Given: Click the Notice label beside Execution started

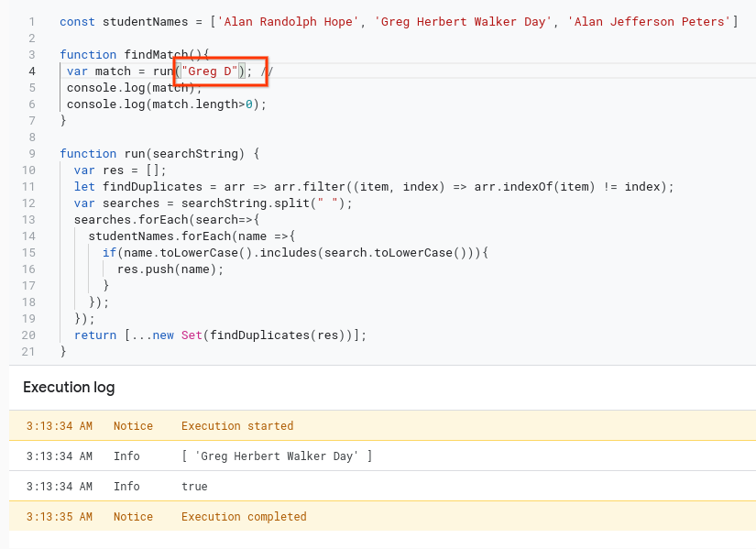Looking at the screenshot, I should click(x=133, y=426).
